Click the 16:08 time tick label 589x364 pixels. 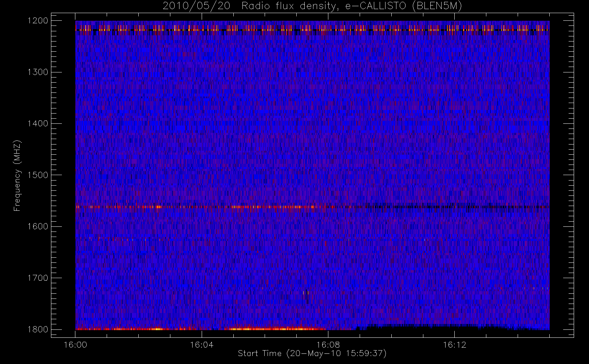pyautogui.click(x=328, y=345)
